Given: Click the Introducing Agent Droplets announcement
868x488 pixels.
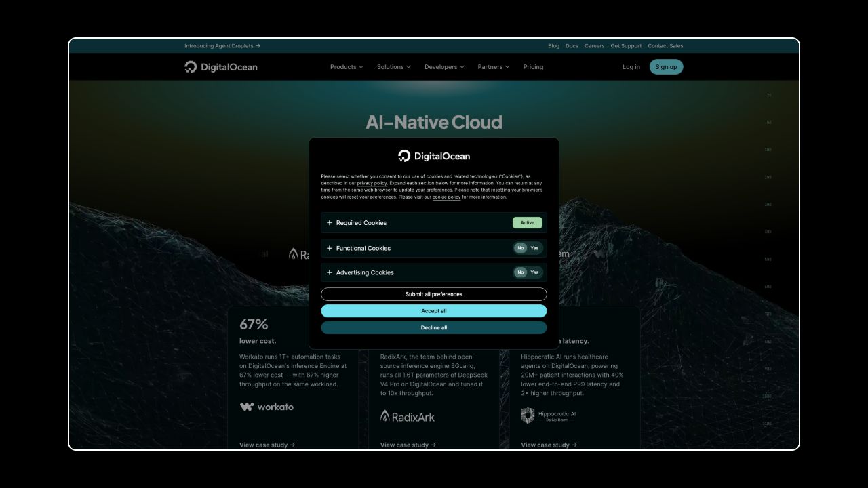Looking at the screenshot, I should [x=222, y=46].
